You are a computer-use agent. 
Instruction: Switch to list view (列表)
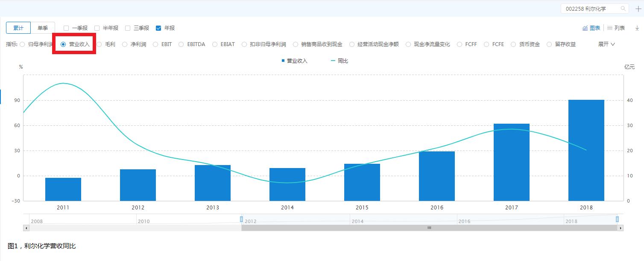pos(616,28)
